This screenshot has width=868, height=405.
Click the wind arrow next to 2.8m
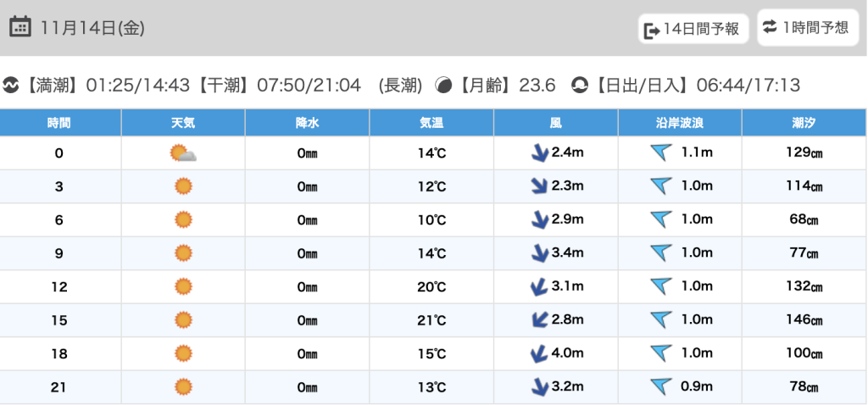pyautogui.click(x=537, y=320)
